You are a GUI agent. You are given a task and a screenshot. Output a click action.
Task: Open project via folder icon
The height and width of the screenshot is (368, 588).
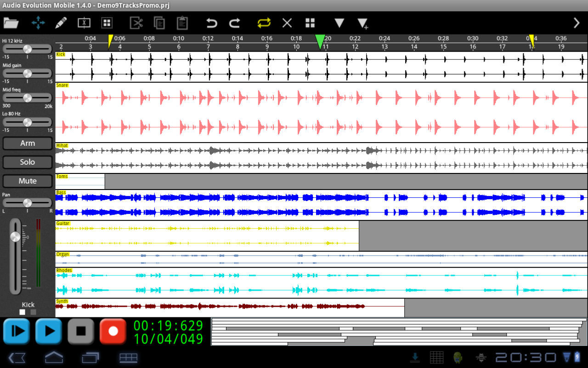11,23
